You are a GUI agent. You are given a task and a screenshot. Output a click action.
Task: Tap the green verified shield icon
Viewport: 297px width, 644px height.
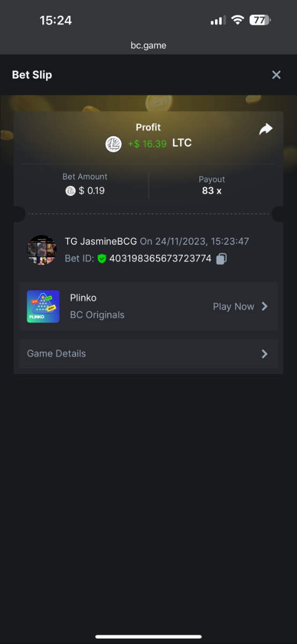click(102, 259)
